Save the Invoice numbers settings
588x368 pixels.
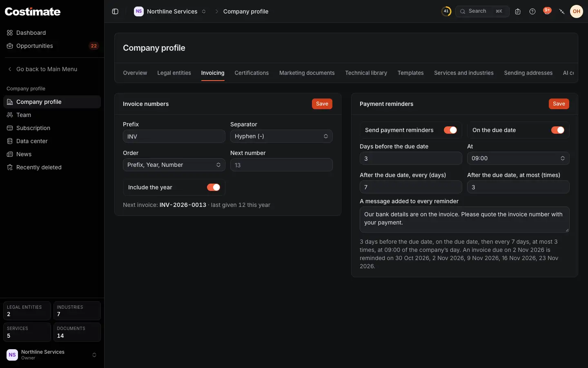point(322,104)
